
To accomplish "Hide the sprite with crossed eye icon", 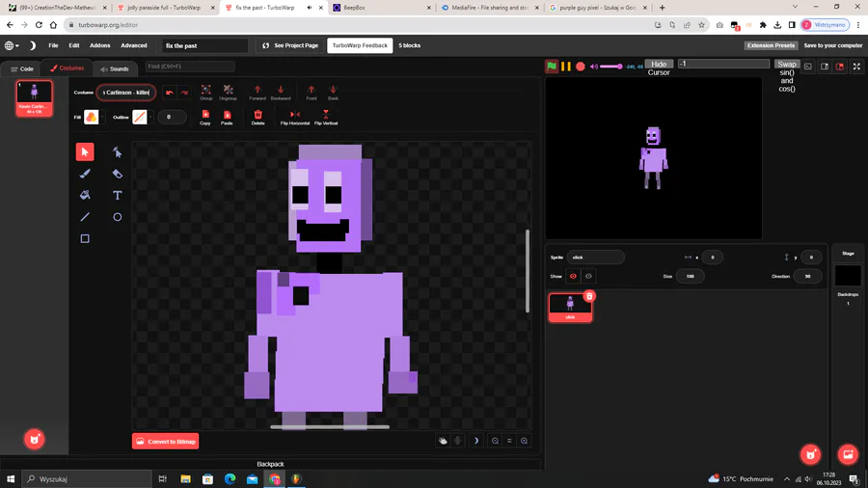I will (x=588, y=276).
